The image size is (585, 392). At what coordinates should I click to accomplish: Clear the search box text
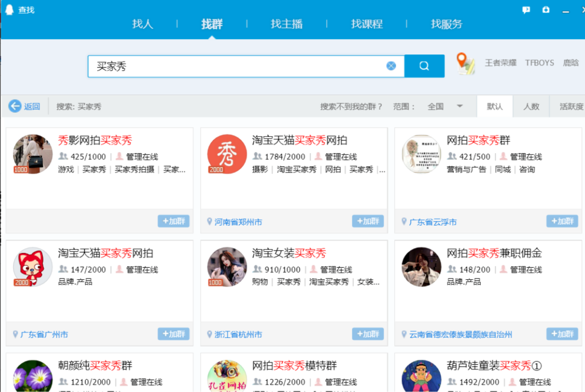[x=391, y=66]
